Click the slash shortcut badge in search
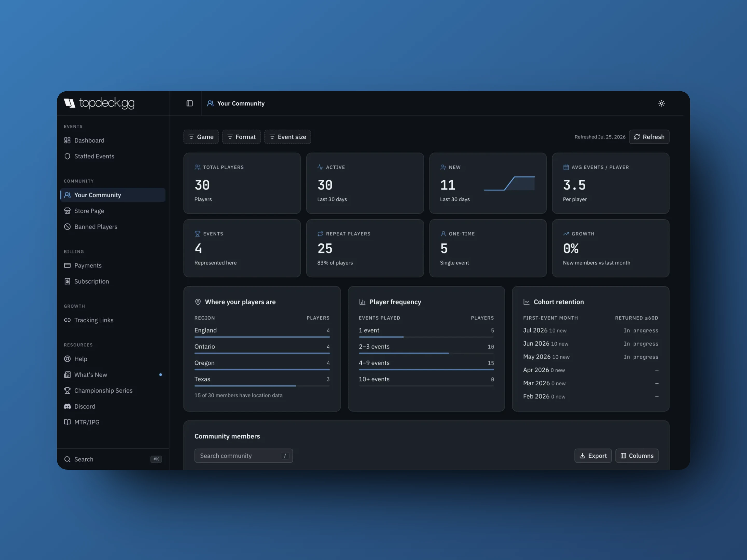Image resolution: width=747 pixels, height=560 pixels. [x=285, y=456]
